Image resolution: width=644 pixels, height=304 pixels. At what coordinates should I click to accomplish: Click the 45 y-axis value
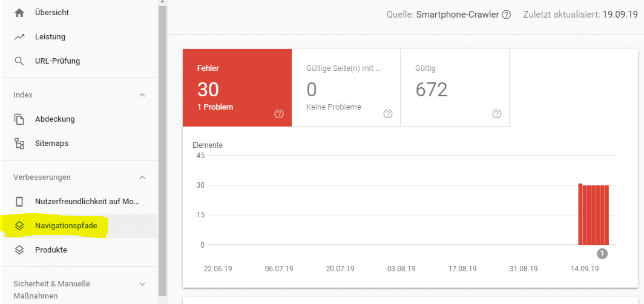coord(200,156)
